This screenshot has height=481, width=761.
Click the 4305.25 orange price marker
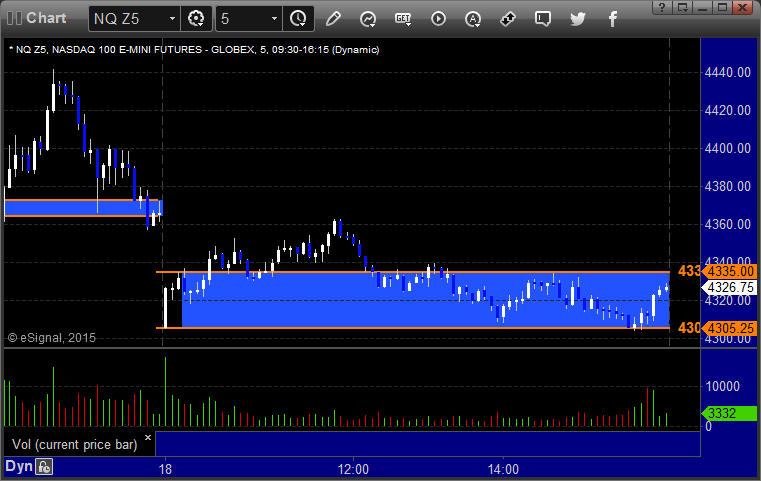click(x=730, y=328)
